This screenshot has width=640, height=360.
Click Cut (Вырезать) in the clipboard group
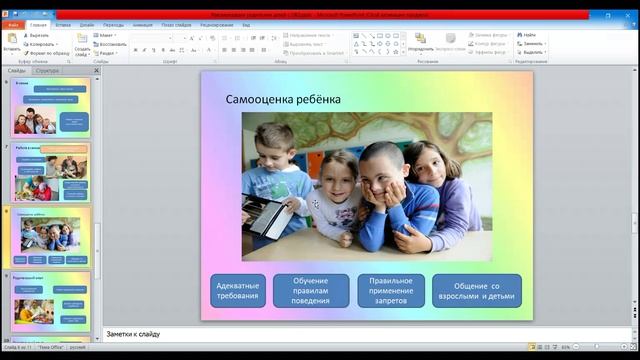(x=36, y=36)
